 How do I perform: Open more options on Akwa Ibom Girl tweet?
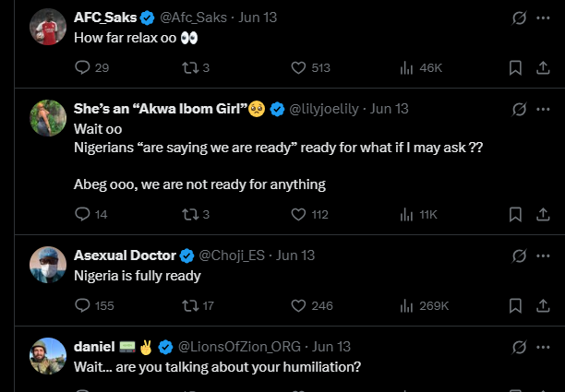(x=543, y=109)
